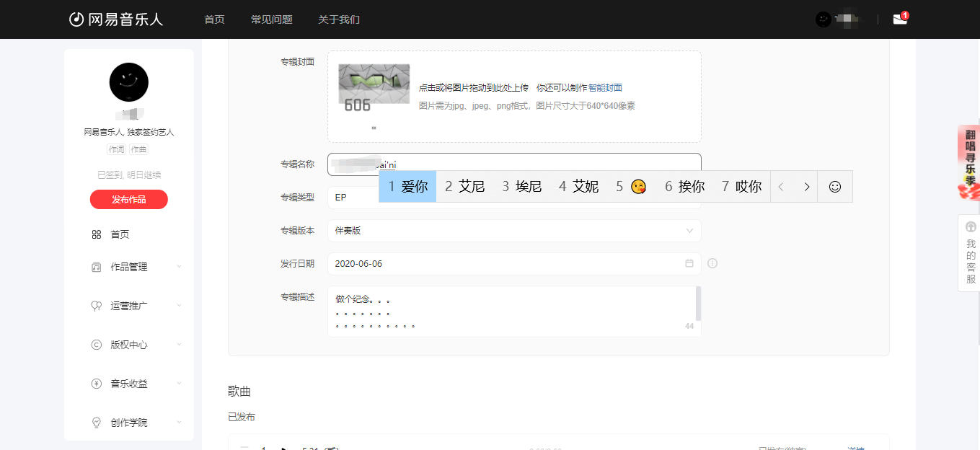Click the calendar icon in release date field
980x450 pixels.
[x=689, y=263]
